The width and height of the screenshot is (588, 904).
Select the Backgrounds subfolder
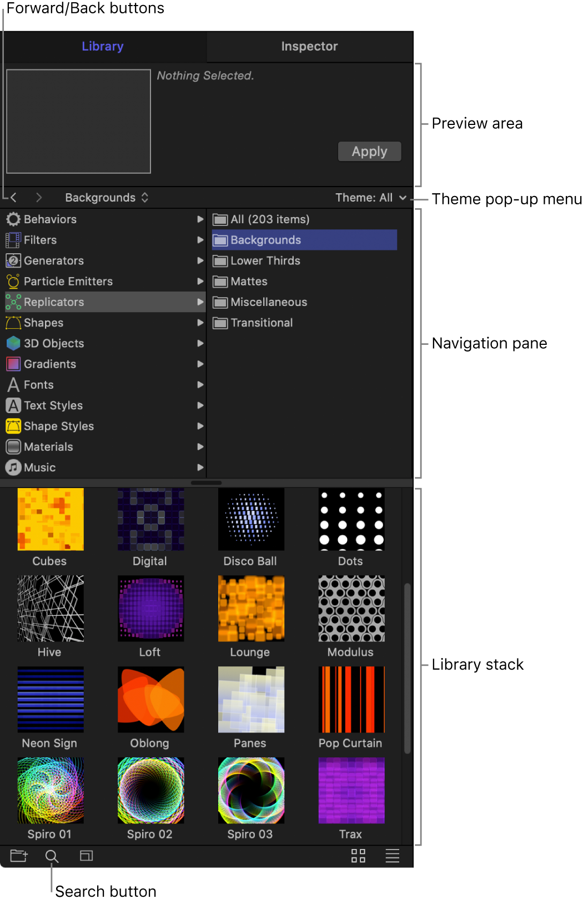point(304,240)
